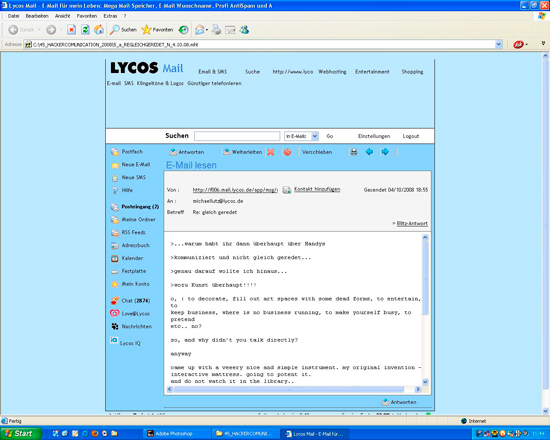Click Verschieben to move the email
550x440 pixels.
pyautogui.click(x=317, y=152)
